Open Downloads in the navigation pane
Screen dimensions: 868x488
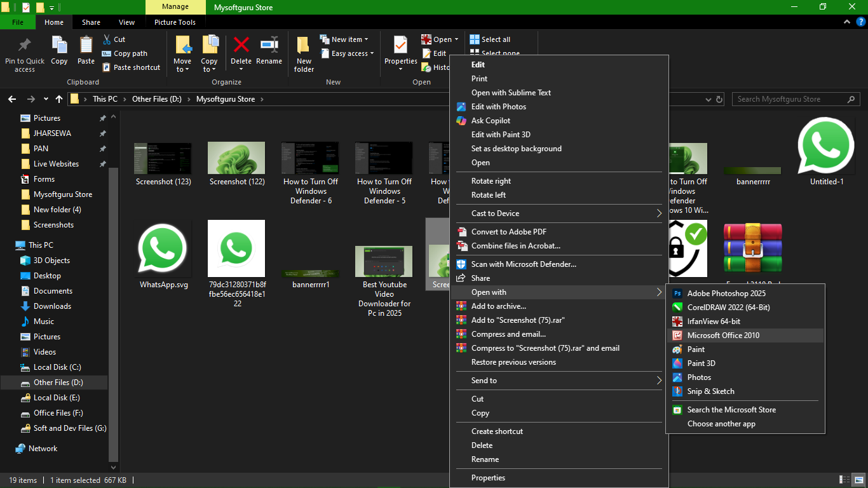click(x=52, y=306)
